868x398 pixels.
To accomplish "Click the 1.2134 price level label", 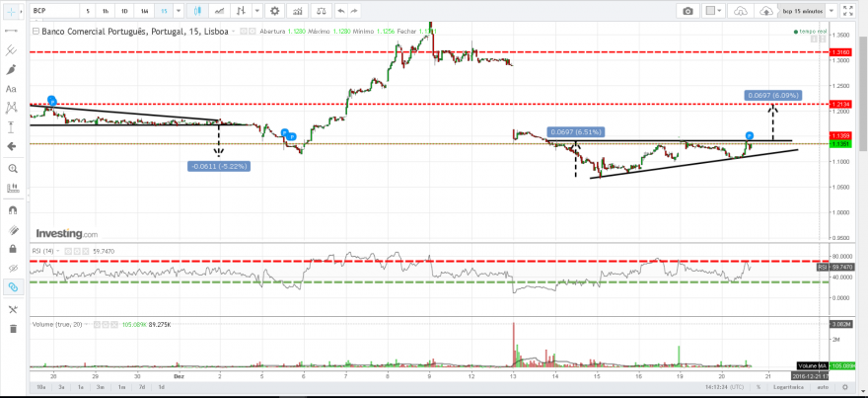I will click(840, 104).
